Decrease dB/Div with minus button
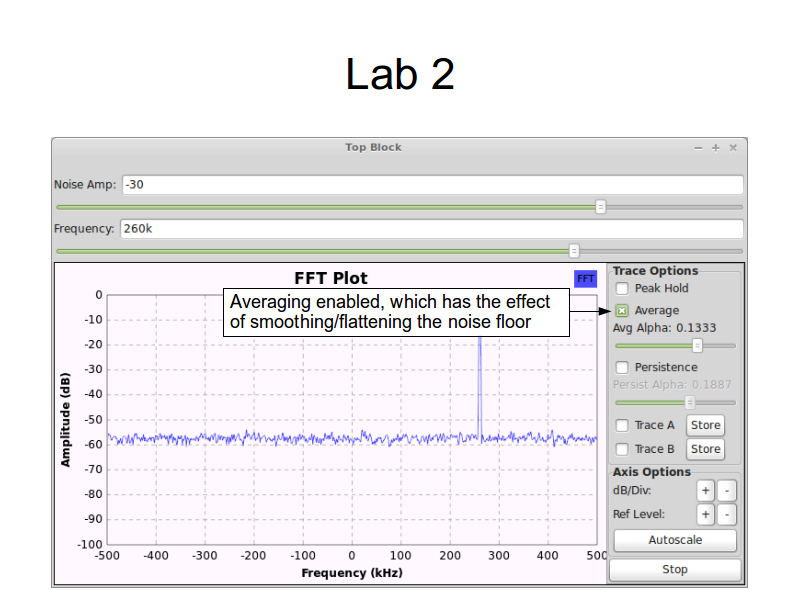Image resolution: width=800 pixels, height=600 pixels. click(727, 491)
